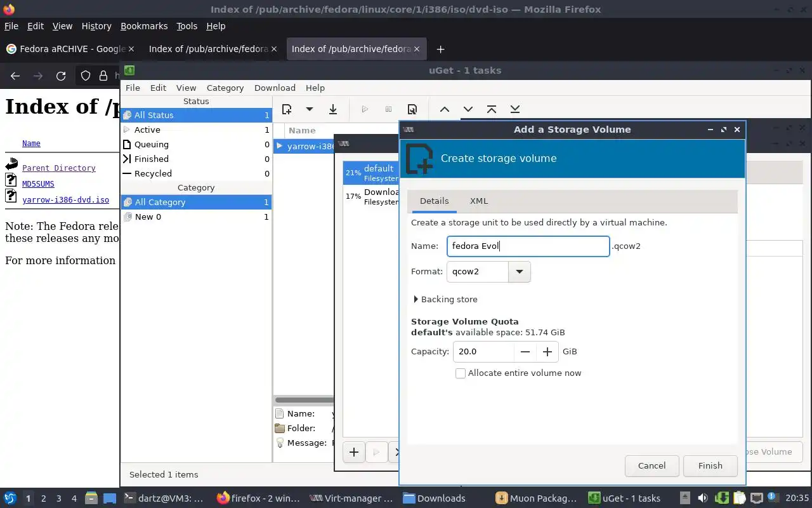This screenshot has width=812, height=508.
Task: Click eject/removable media tray icon
Action: pyautogui.click(x=685, y=498)
